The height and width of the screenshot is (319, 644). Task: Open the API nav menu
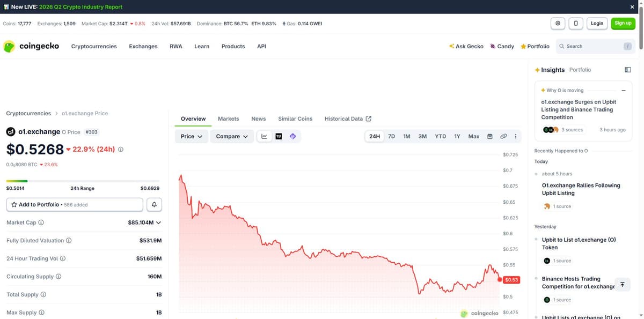(261, 47)
